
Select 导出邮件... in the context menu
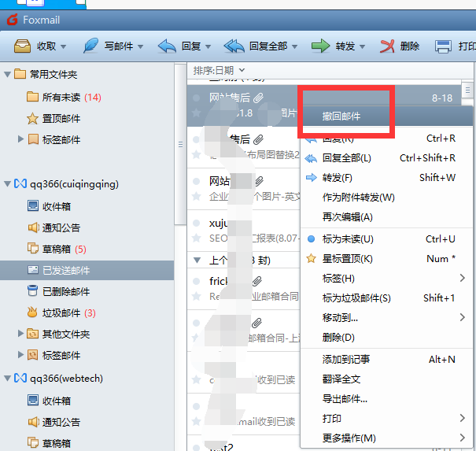345,398
